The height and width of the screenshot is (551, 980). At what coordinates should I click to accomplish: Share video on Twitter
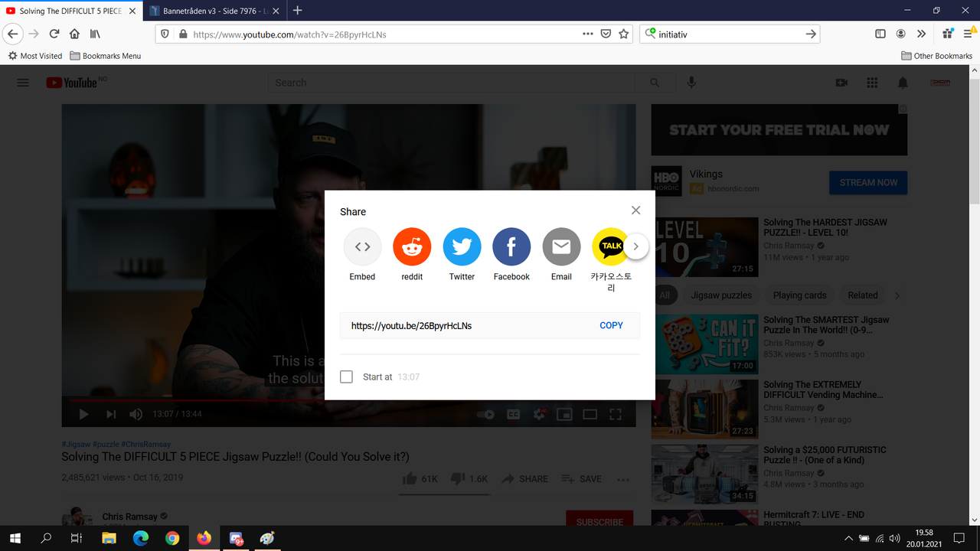462,247
